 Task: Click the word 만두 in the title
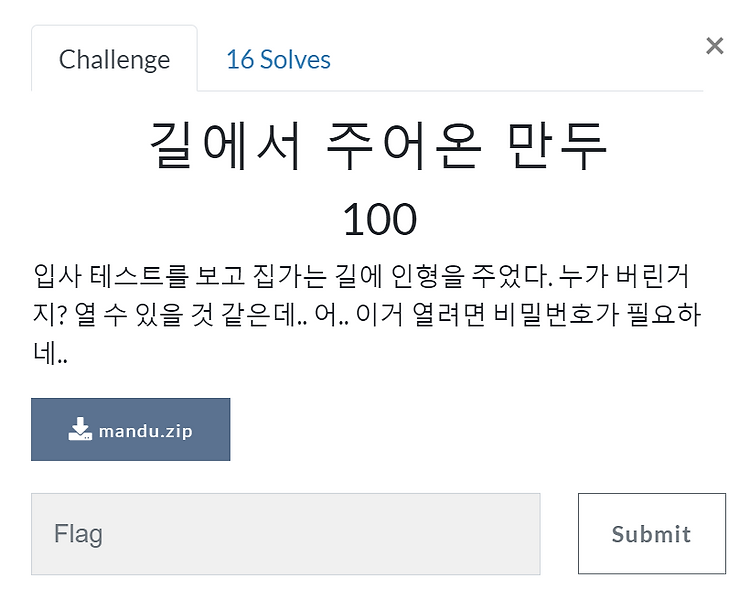558,146
